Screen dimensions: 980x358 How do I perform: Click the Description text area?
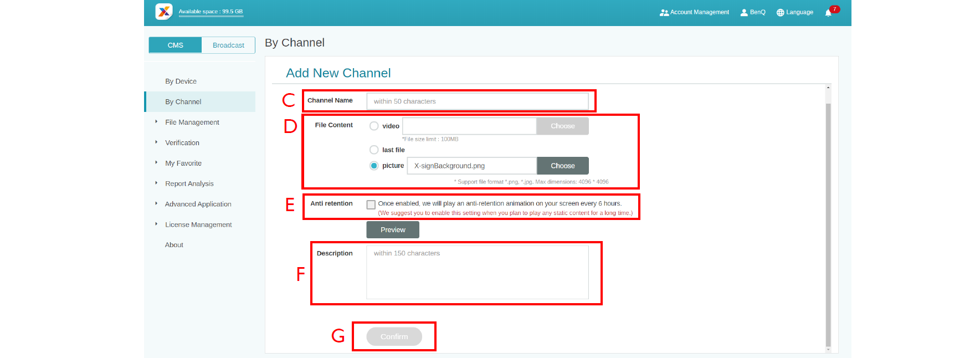tap(477, 273)
